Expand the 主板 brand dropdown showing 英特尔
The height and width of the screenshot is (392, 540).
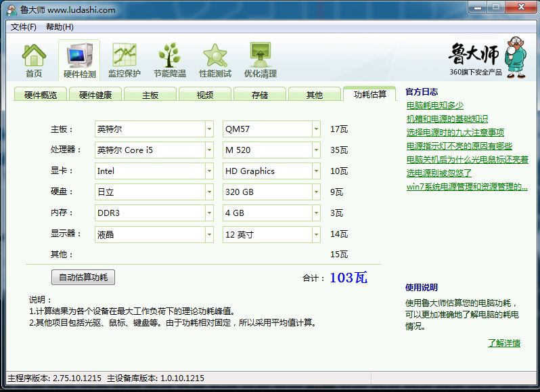pos(209,129)
